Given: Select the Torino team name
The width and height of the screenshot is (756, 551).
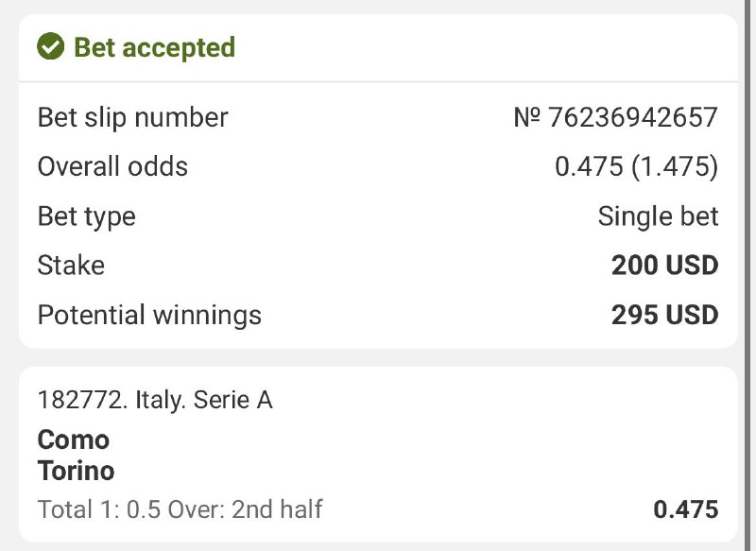Looking at the screenshot, I should tap(76, 470).
